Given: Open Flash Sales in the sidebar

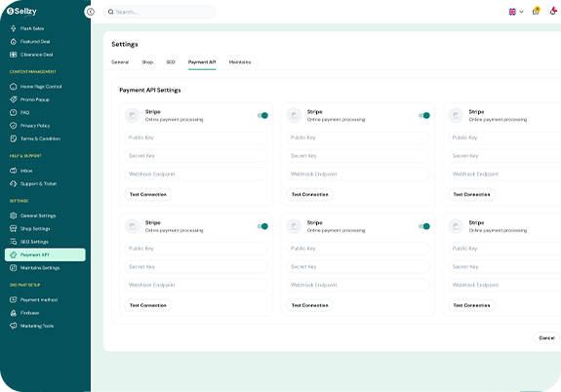Looking at the screenshot, I should pos(27,28).
